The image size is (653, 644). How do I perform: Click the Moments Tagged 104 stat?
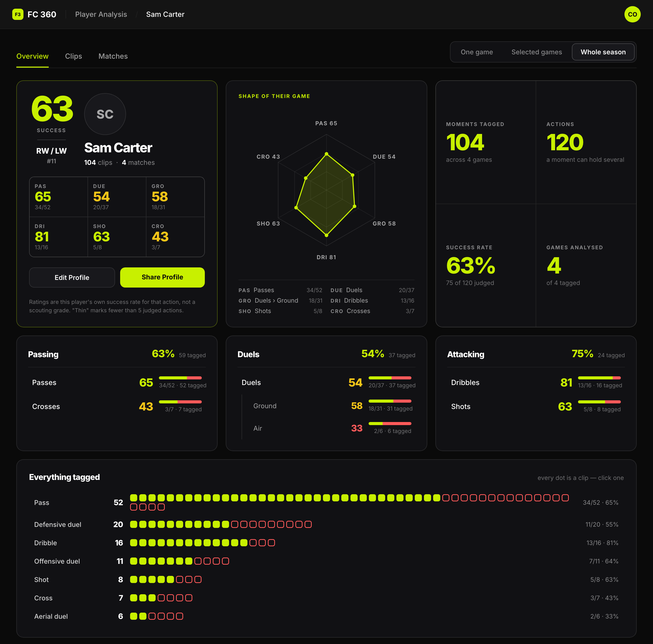(x=486, y=142)
